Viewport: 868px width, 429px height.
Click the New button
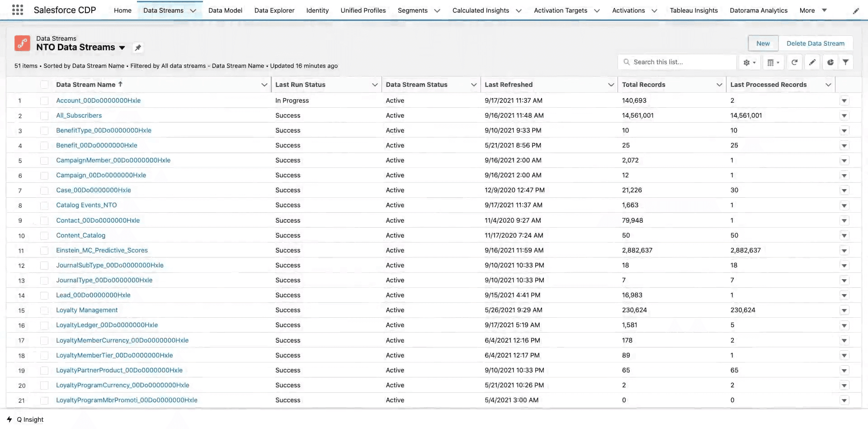coord(763,43)
